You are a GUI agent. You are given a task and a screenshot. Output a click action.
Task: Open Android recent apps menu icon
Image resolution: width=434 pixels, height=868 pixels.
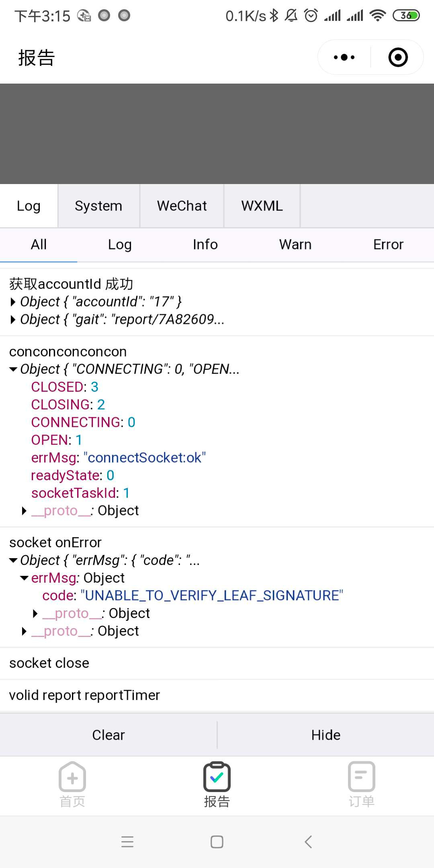point(127,841)
